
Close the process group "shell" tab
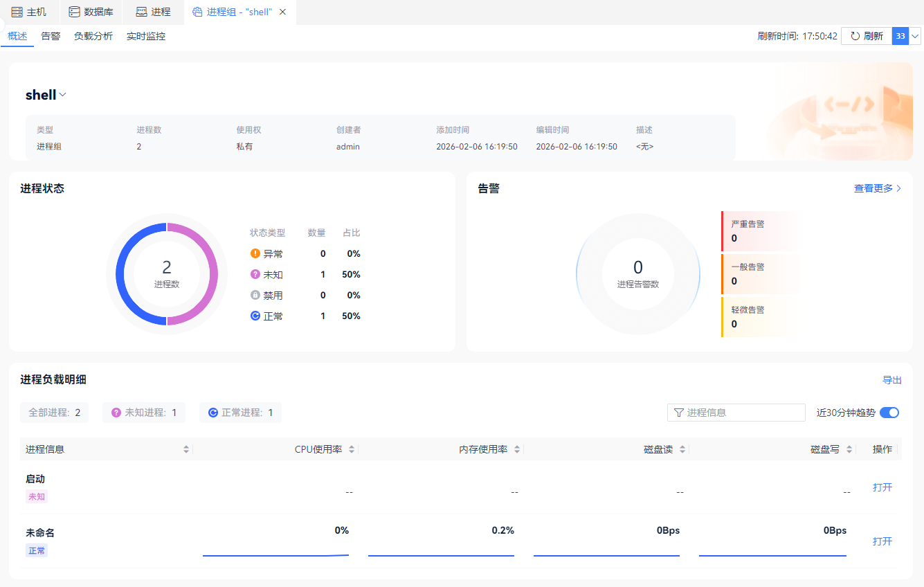[282, 12]
